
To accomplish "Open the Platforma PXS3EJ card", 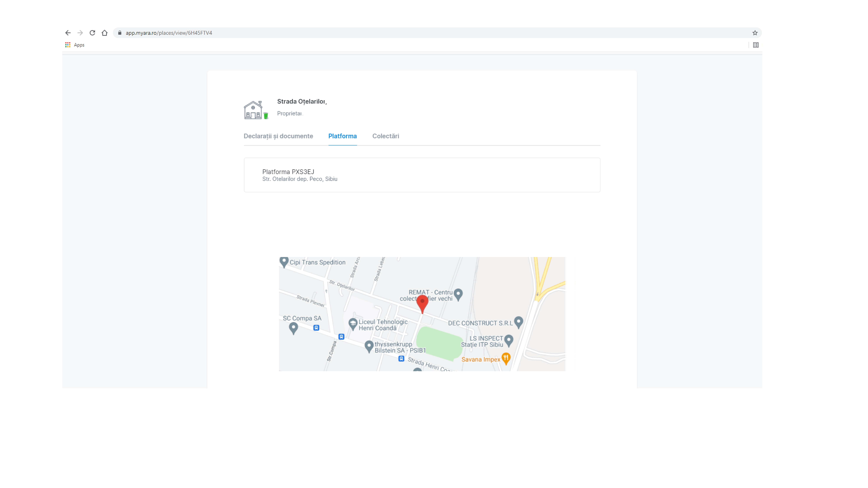I will click(422, 175).
